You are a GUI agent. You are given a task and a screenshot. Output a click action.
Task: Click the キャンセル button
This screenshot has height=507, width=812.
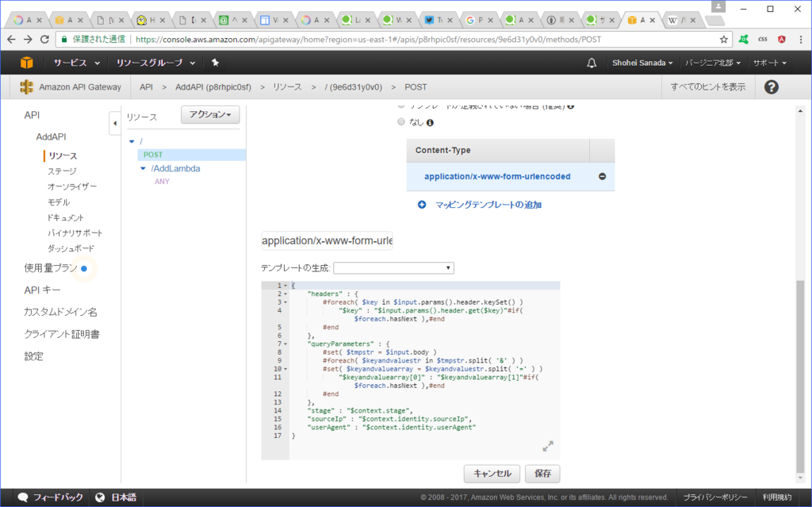tap(492, 474)
